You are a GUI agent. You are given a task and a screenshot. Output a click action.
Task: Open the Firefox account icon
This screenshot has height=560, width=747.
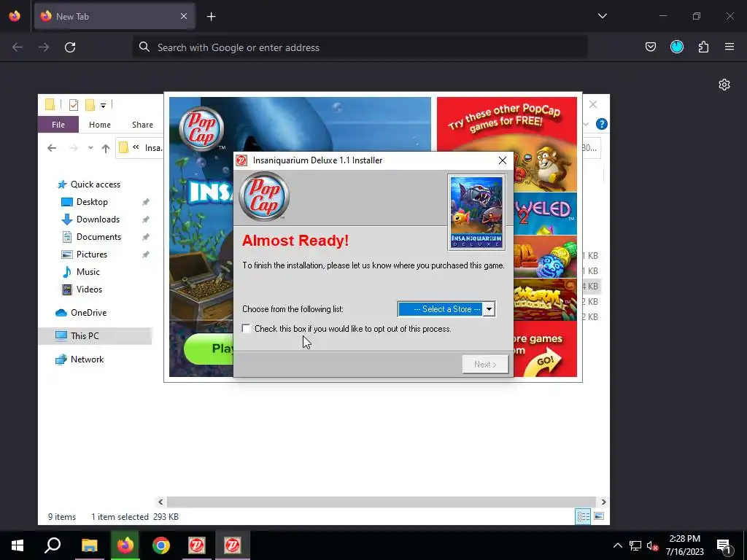pyautogui.click(x=676, y=47)
